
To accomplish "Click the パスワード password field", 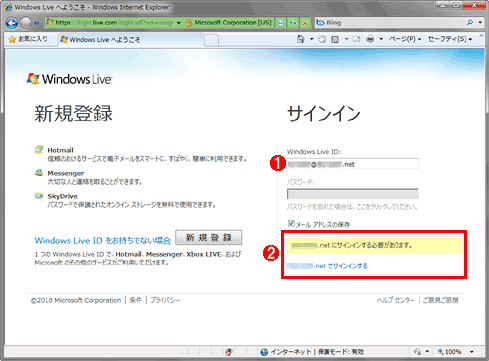I will (x=353, y=194).
